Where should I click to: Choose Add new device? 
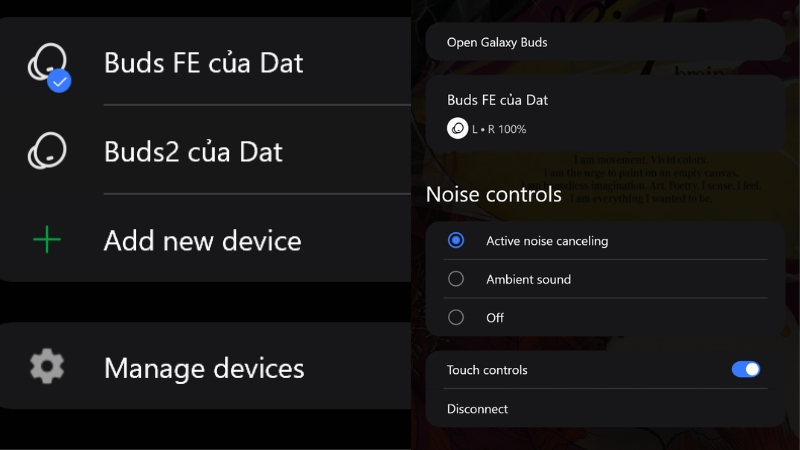[x=202, y=240]
